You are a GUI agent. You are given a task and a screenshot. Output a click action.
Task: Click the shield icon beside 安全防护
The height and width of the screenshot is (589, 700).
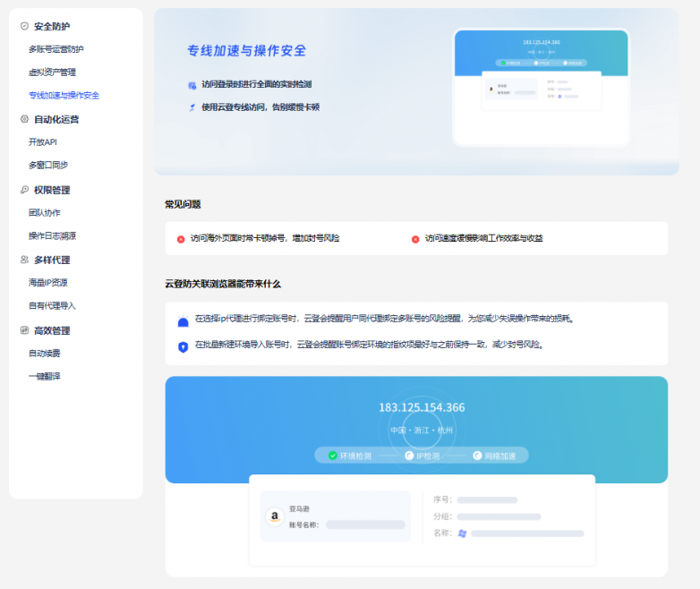pos(24,26)
